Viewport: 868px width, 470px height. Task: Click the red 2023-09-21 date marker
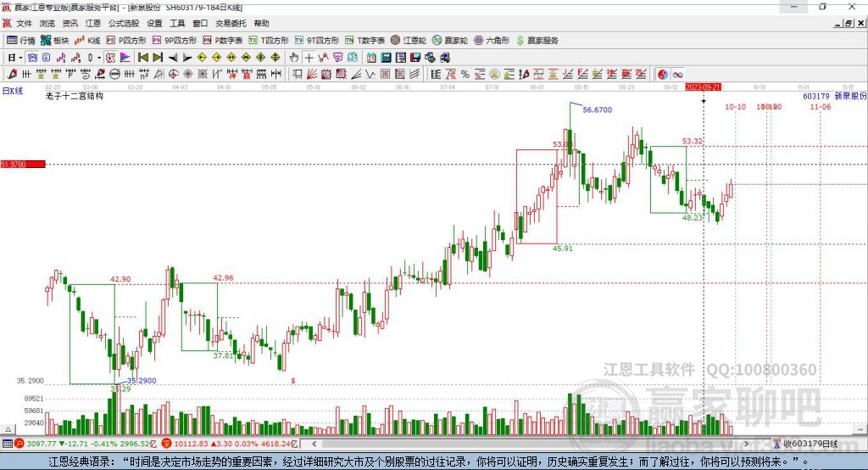click(703, 87)
